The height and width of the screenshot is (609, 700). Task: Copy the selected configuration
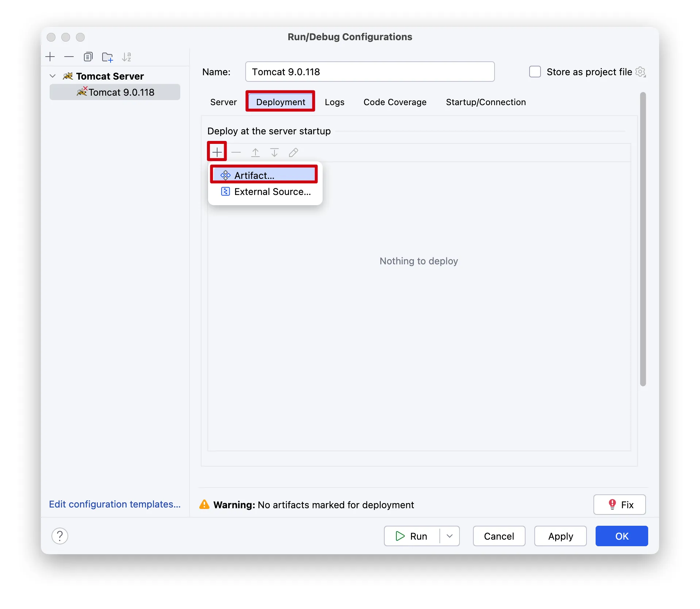click(x=88, y=57)
